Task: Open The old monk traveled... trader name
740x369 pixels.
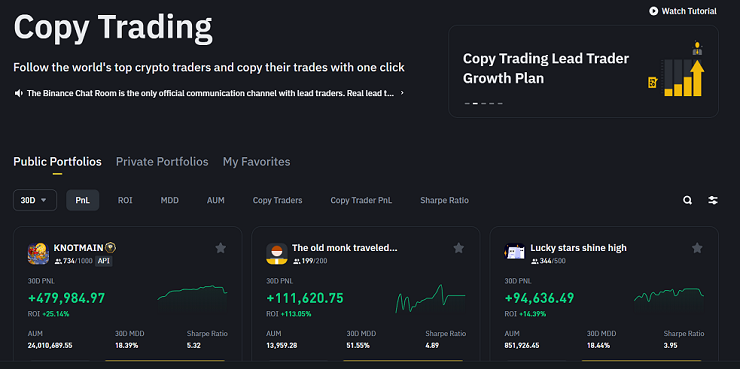Action: 345,248
